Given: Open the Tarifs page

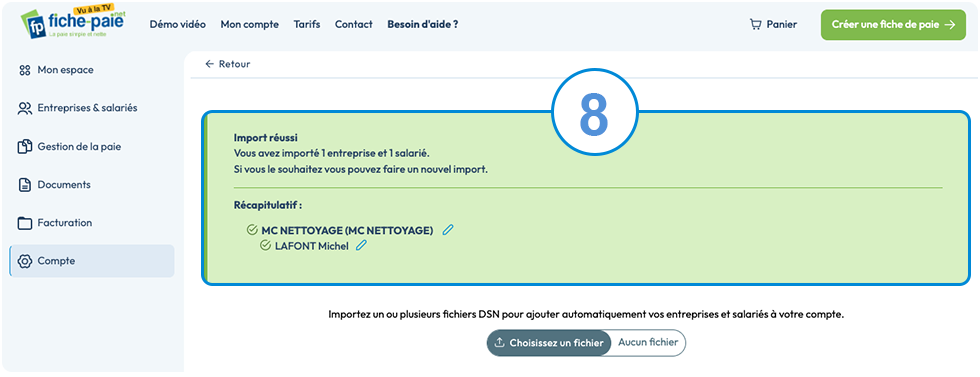Looking at the screenshot, I should 307,24.
